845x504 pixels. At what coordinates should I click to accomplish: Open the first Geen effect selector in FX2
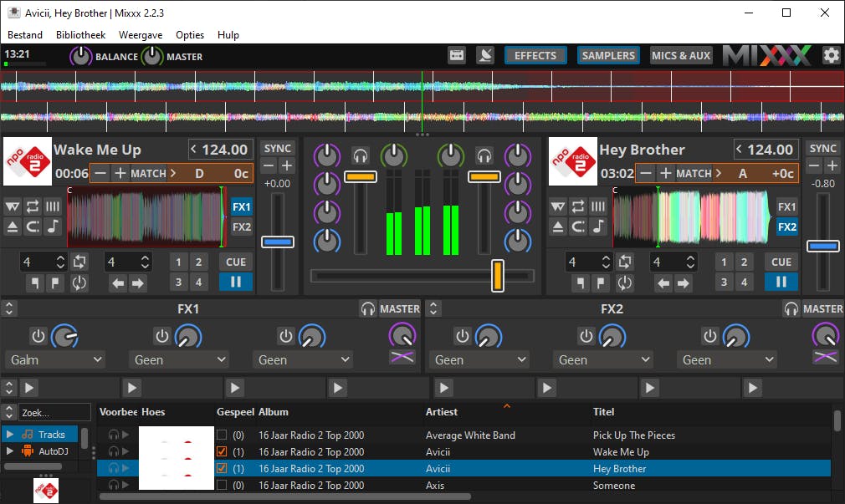[479, 359]
